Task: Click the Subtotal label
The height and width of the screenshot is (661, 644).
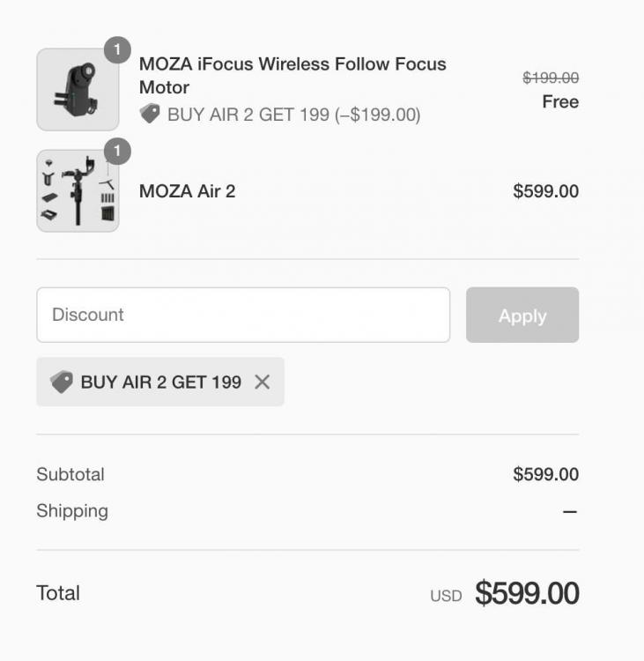Action: click(70, 474)
